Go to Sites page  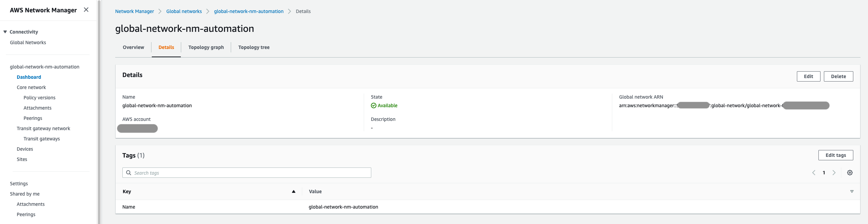(x=22, y=159)
